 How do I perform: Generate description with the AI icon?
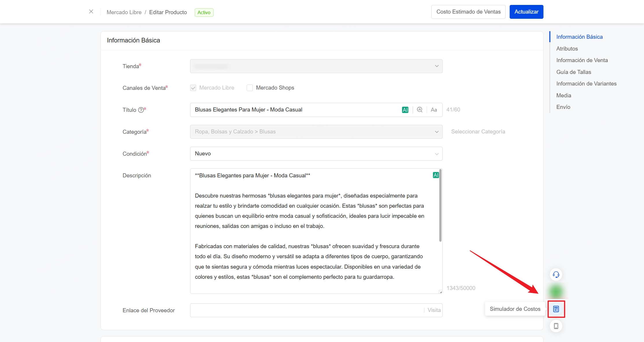tap(436, 175)
